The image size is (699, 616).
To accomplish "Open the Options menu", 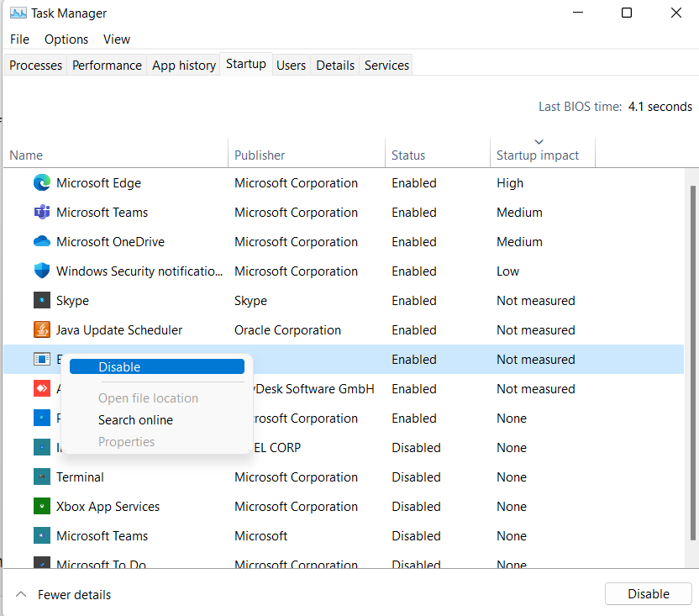I will coord(66,39).
